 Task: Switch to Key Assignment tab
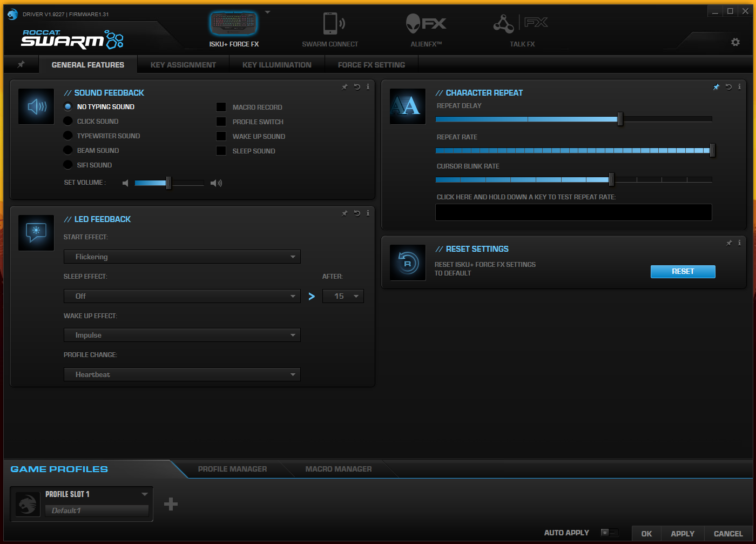183,65
